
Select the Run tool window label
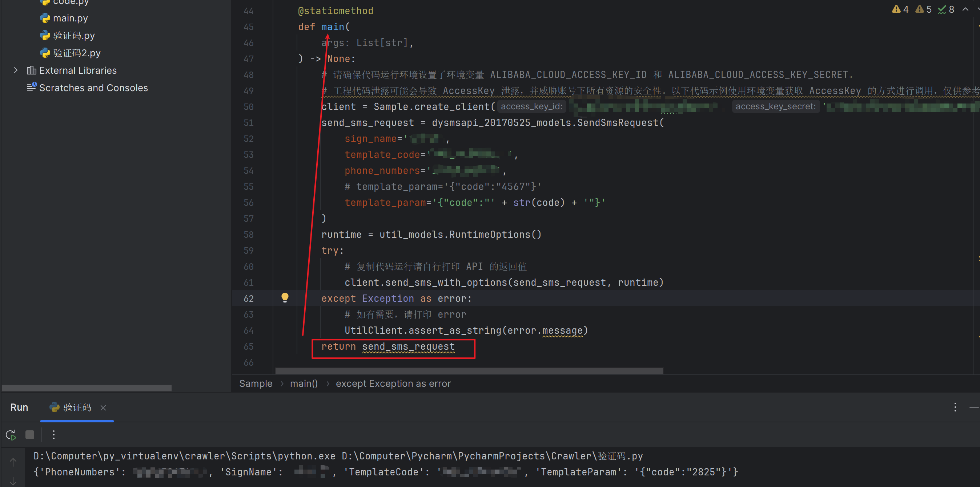[19, 407]
